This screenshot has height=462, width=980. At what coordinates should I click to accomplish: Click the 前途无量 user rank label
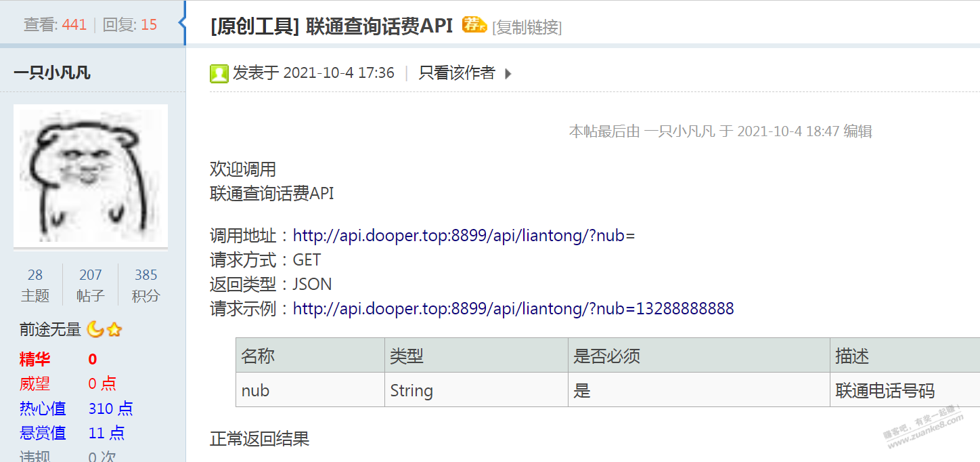(50, 330)
